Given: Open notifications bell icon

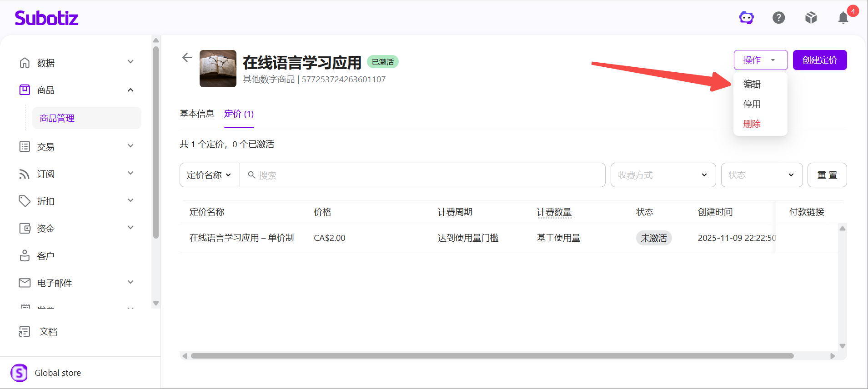Looking at the screenshot, I should click(x=843, y=18).
